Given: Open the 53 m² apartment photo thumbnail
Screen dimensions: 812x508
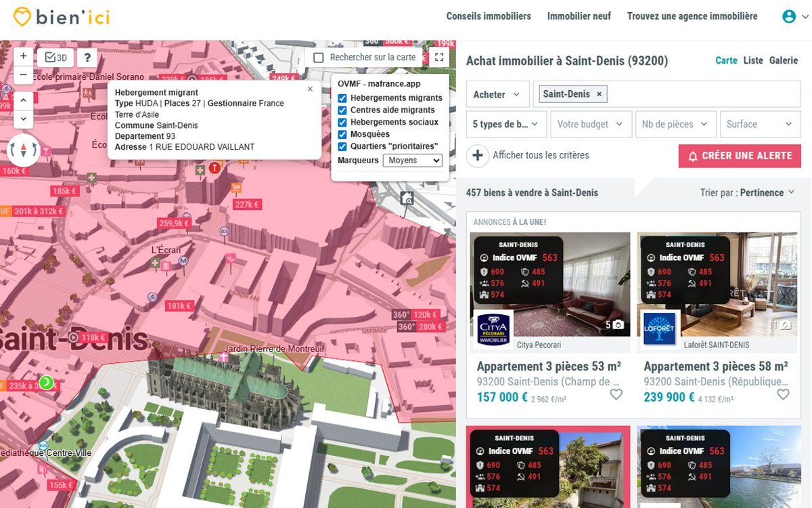Looking at the screenshot, I should click(550, 284).
